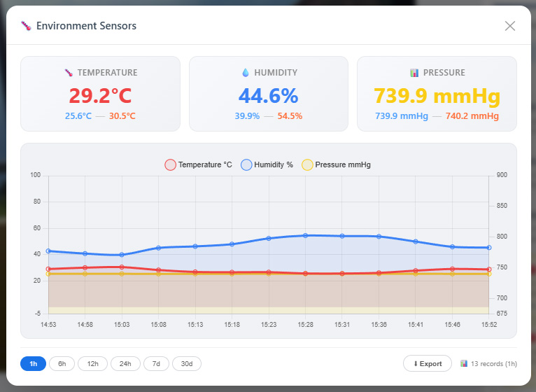Viewport: 536px width, 392px height.
Task: Click the maximum humidity 54.5%
Action: 290,116
